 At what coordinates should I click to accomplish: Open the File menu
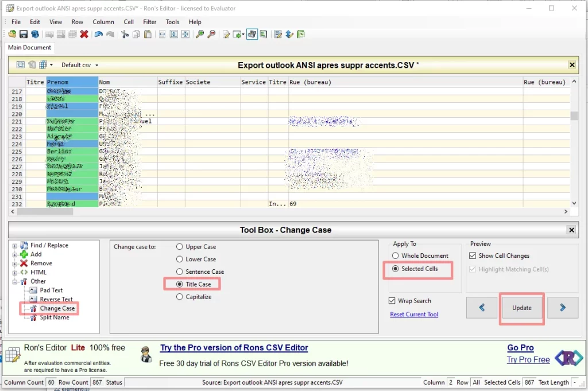(16, 22)
